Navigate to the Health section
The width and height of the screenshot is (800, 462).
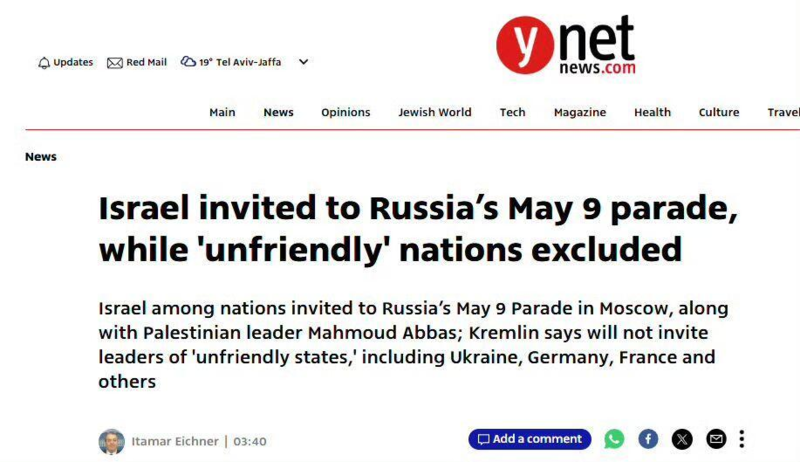653,112
